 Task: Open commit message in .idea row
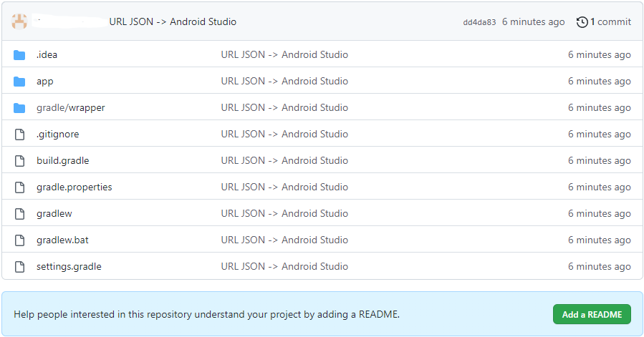pos(284,54)
